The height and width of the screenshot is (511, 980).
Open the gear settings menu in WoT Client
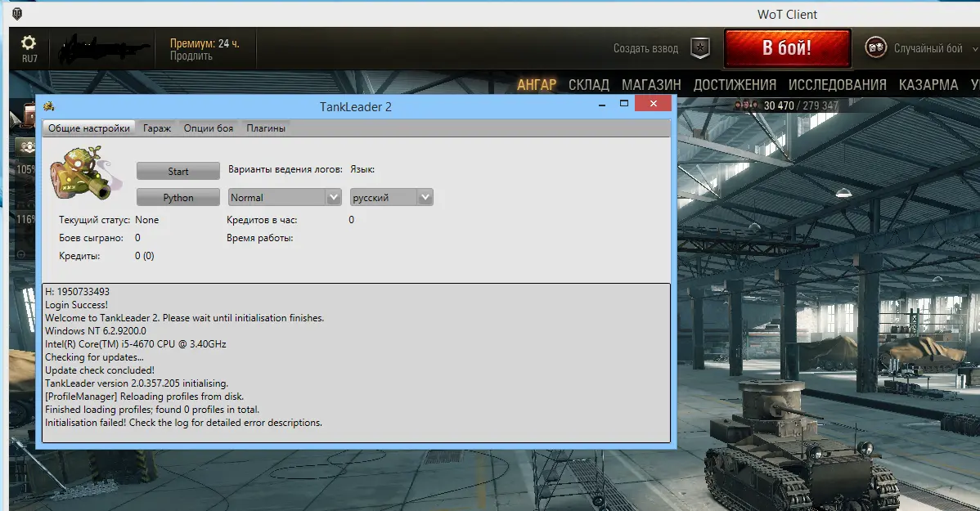(29, 43)
